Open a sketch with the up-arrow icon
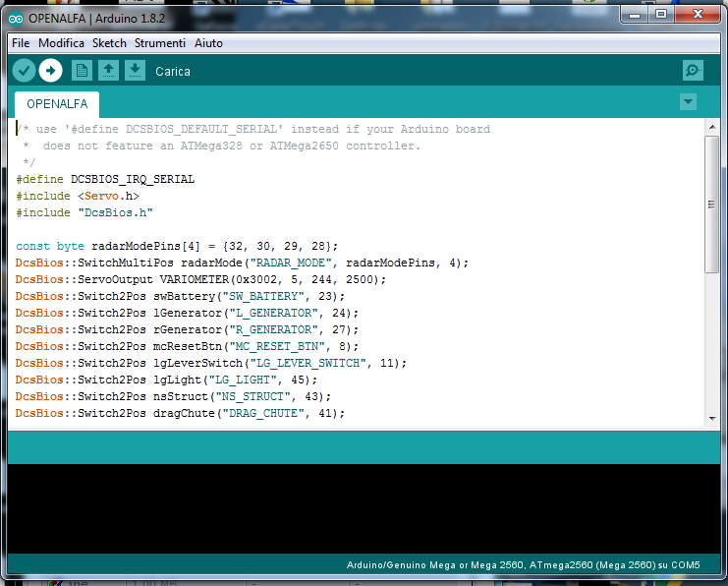 (x=108, y=71)
